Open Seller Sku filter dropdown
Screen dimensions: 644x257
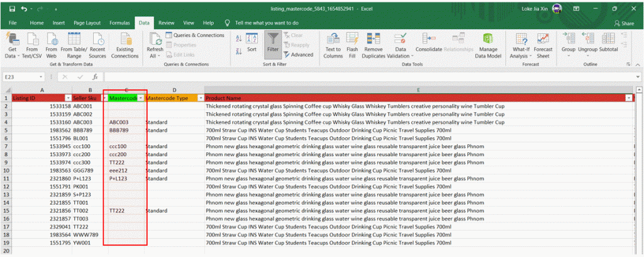coord(104,98)
